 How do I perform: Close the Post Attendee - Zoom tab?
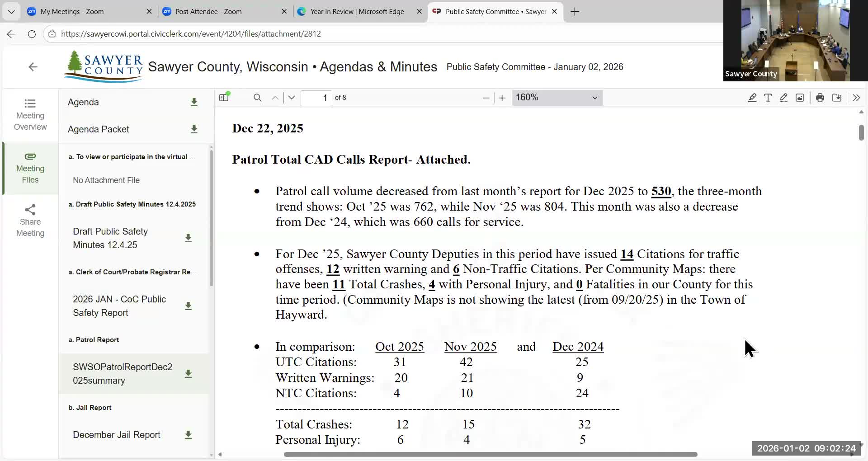pos(284,12)
